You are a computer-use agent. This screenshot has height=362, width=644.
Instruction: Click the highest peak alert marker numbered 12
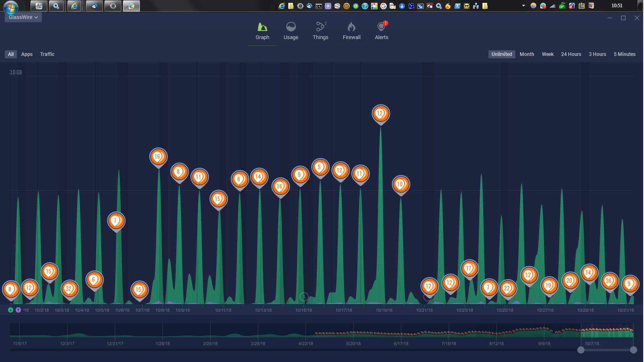380,114
